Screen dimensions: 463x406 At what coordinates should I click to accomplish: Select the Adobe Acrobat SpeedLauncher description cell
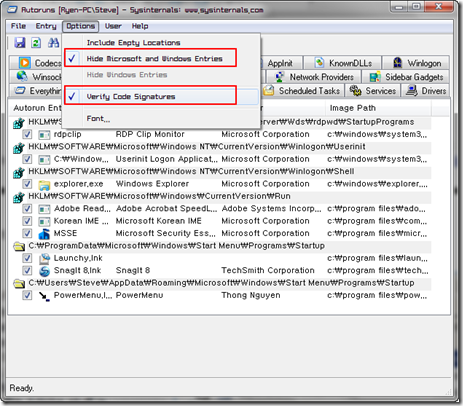point(166,209)
